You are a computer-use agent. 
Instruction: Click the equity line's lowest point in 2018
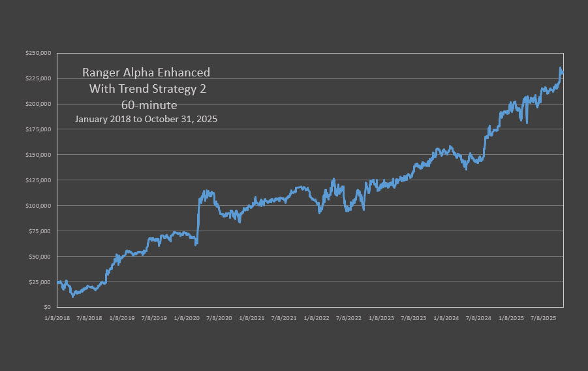tap(72, 296)
